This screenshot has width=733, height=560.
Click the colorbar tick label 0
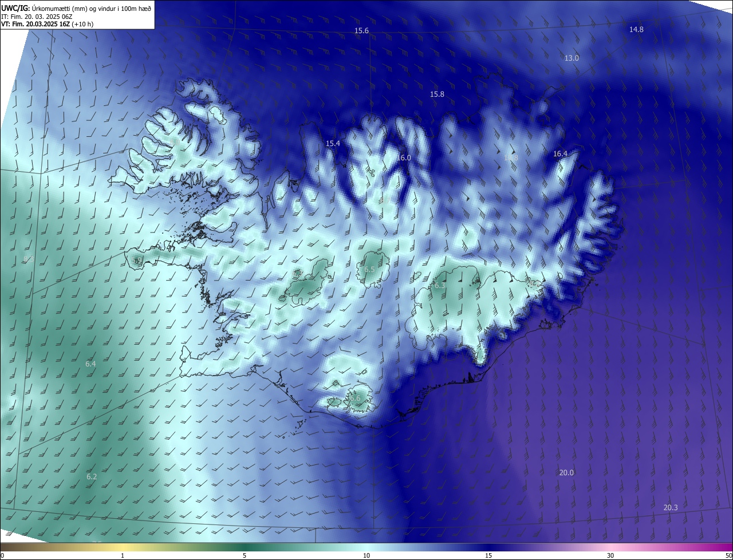(x=2, y=556)
